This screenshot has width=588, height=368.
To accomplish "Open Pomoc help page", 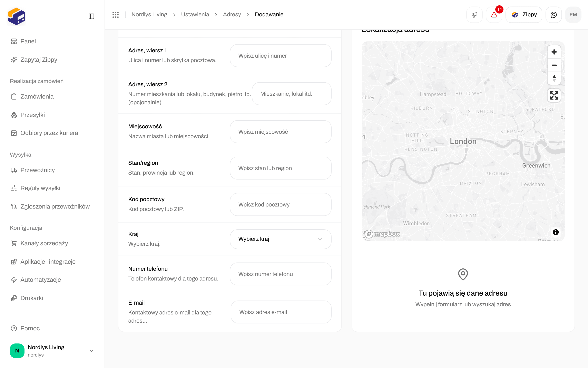I will point(52,328).
